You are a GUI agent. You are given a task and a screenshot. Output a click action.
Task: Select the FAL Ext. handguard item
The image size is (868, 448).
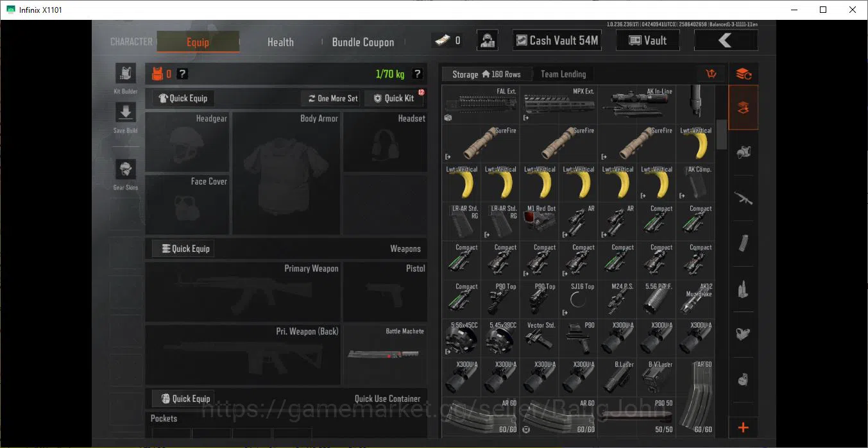pos(481,104)
